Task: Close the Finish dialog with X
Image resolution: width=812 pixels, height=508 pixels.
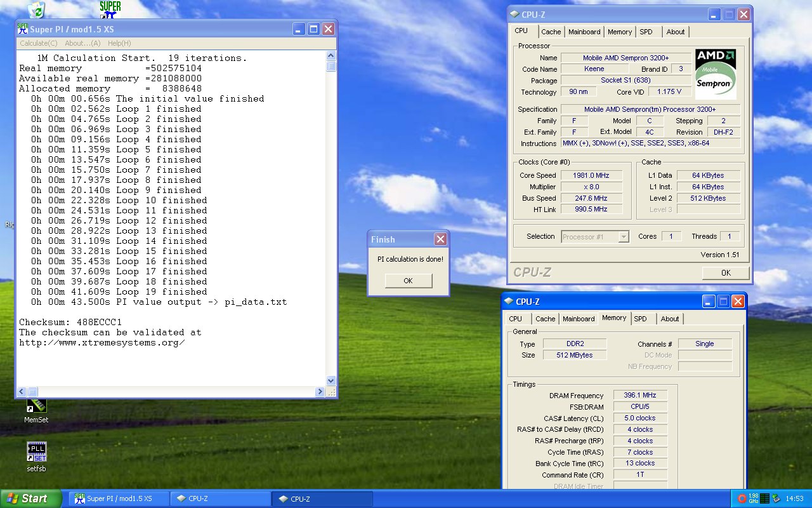Action: pyautogui.click(x=440, y=239)
